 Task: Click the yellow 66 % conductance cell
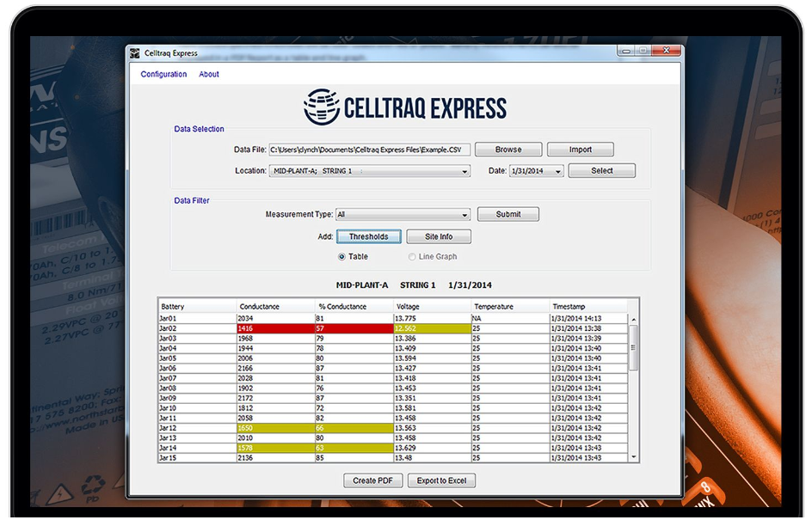[x=354, y=428]
